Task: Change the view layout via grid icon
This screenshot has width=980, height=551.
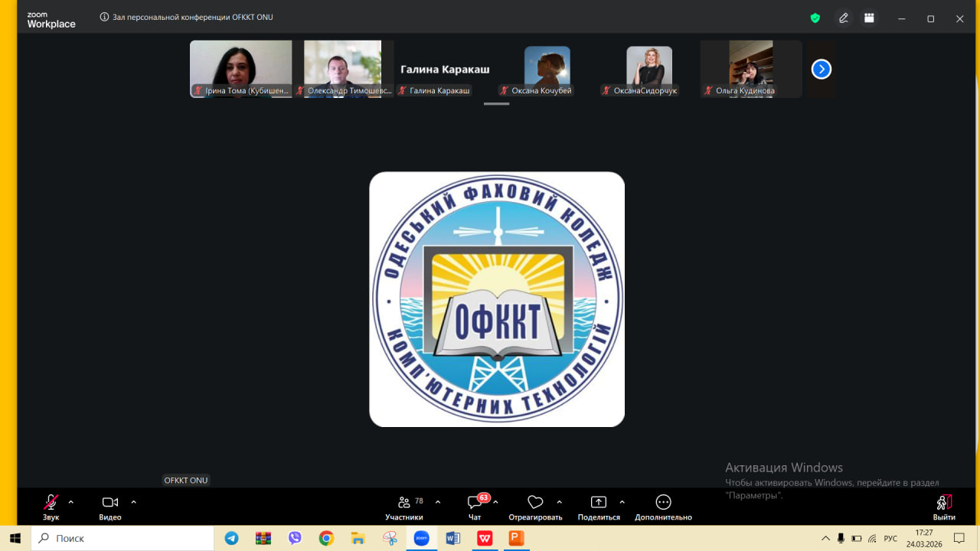Action: click(x=869, y=18)
